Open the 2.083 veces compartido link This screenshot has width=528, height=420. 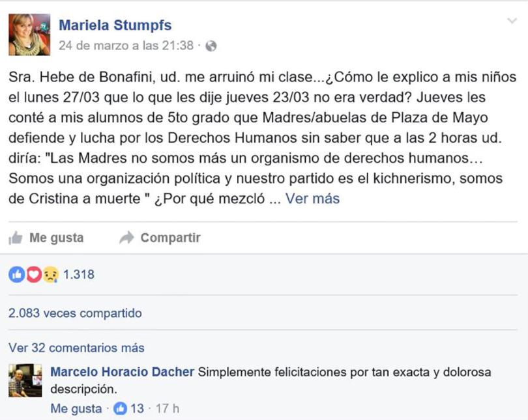click(x=75, y=313)
